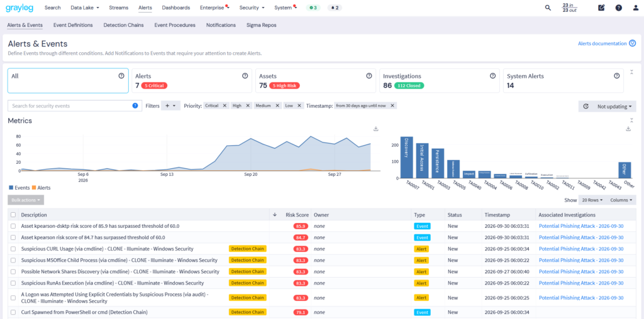The image size is (644, 319).
Task: Toggle the Events series in chart legend
Action: 19,188
